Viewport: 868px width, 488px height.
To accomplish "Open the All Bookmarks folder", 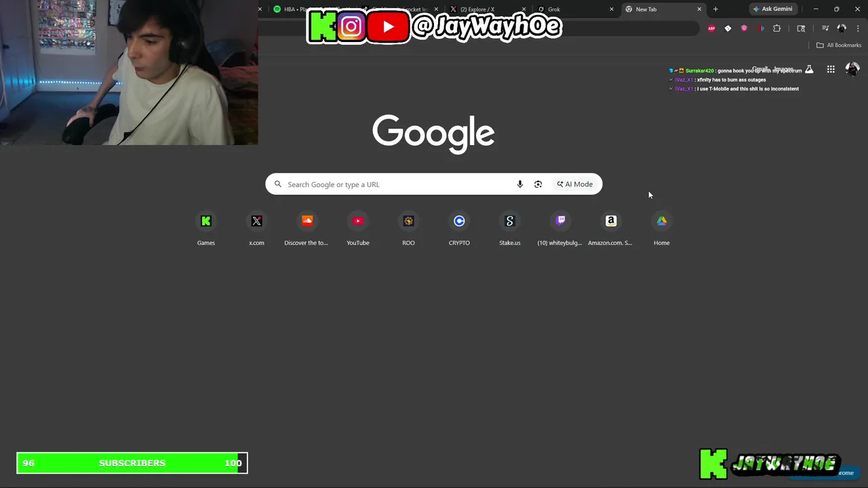I will [x=839, y=45].
